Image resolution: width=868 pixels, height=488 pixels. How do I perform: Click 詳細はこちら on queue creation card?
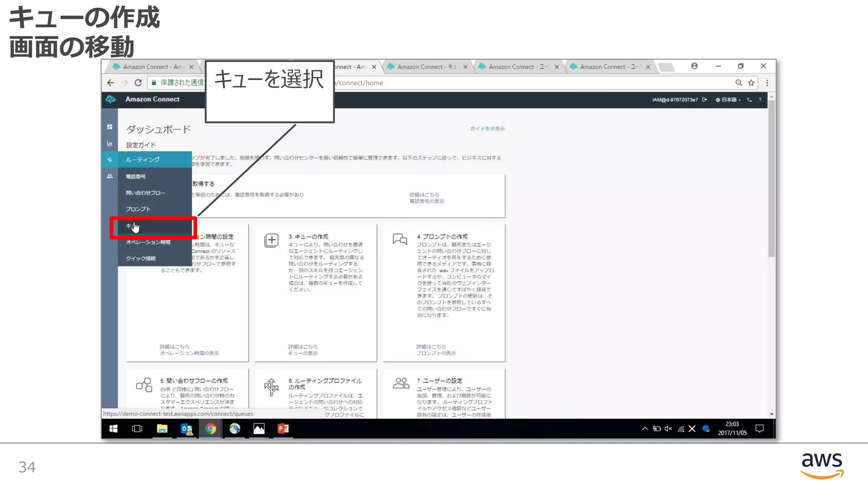coord(303,347)
